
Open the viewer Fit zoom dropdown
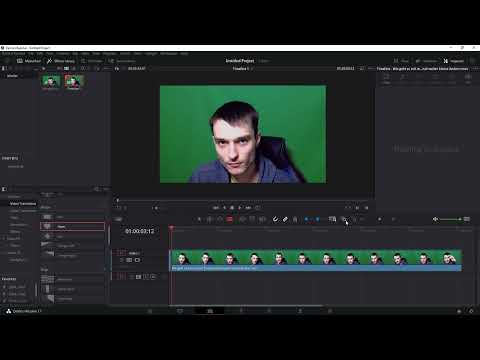pos(117,69)
